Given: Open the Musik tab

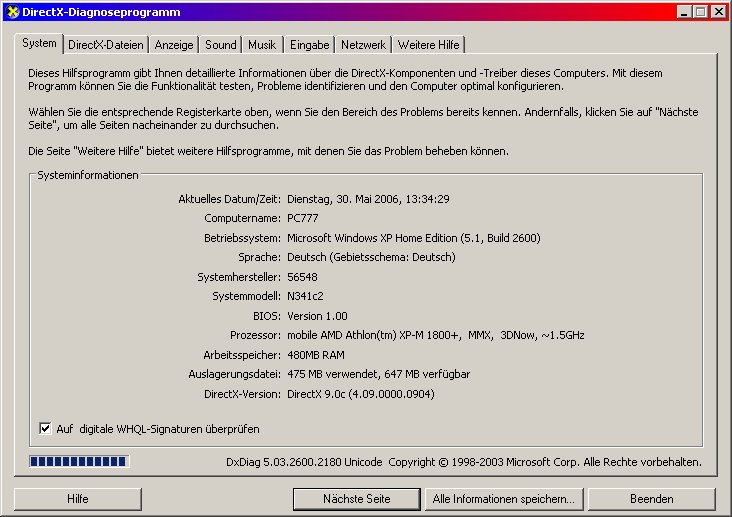Looking at the screenshot, I should [x=262, y=45].
